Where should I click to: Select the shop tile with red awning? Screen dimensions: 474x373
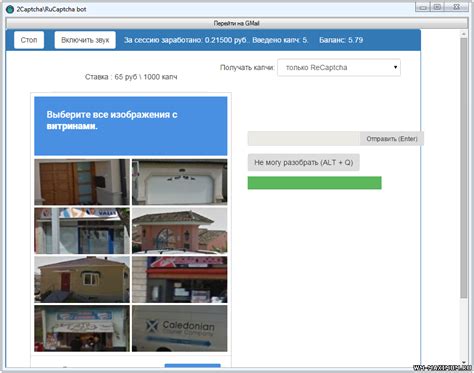[x=180, y=279]
